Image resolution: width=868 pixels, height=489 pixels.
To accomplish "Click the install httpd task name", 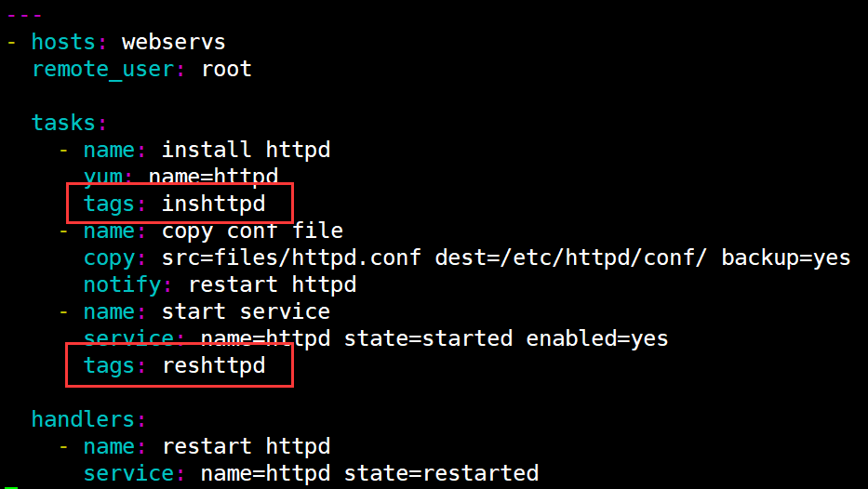I will click(246, 150).
